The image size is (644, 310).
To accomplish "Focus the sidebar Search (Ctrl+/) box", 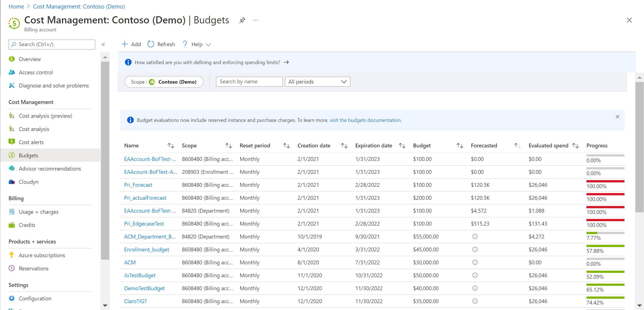I will pyautogui.click(x=52, y=45).
